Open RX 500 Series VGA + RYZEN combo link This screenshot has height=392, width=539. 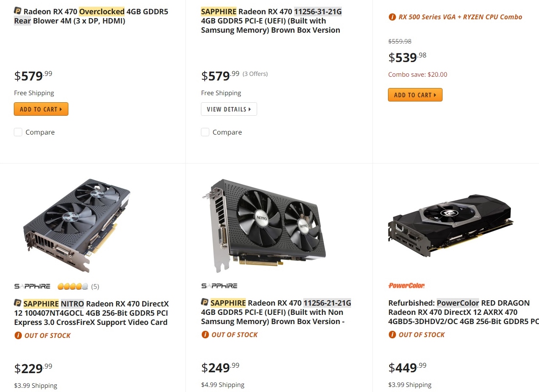460,17
